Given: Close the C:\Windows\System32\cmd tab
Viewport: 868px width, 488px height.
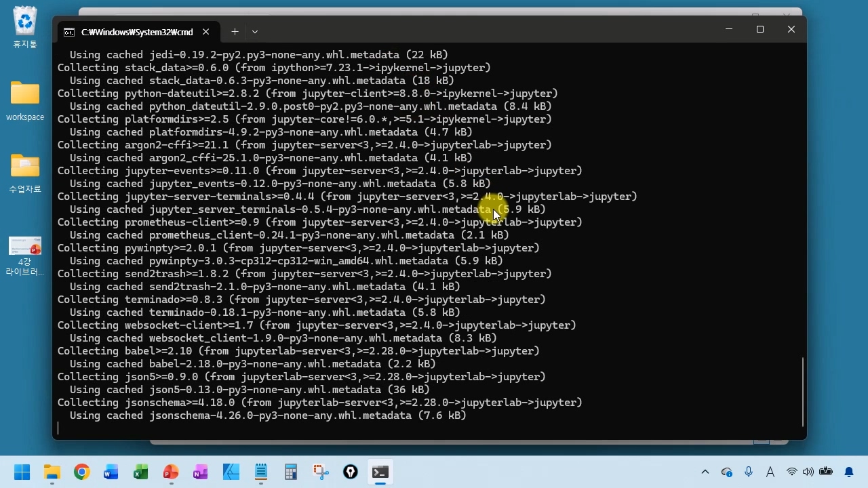Looking at the screenshot, I should [x=206, y=32].
